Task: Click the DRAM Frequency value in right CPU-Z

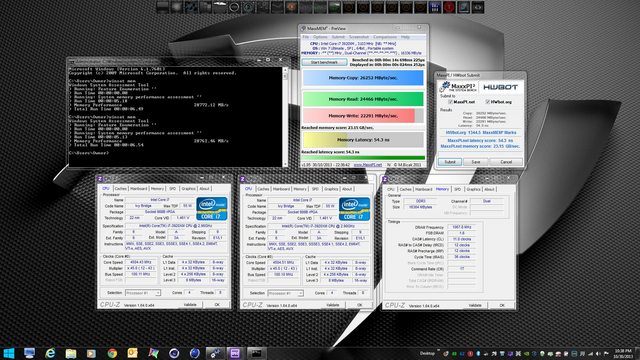Action: 462,227
